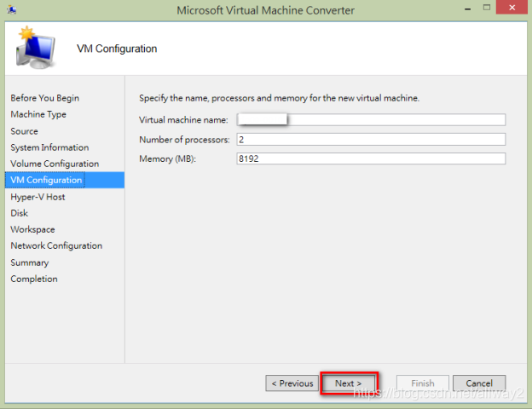This screenshot has width=532, height=409.
Task: Click the instruction text about name, processors
Action: (x=280, y=98)
